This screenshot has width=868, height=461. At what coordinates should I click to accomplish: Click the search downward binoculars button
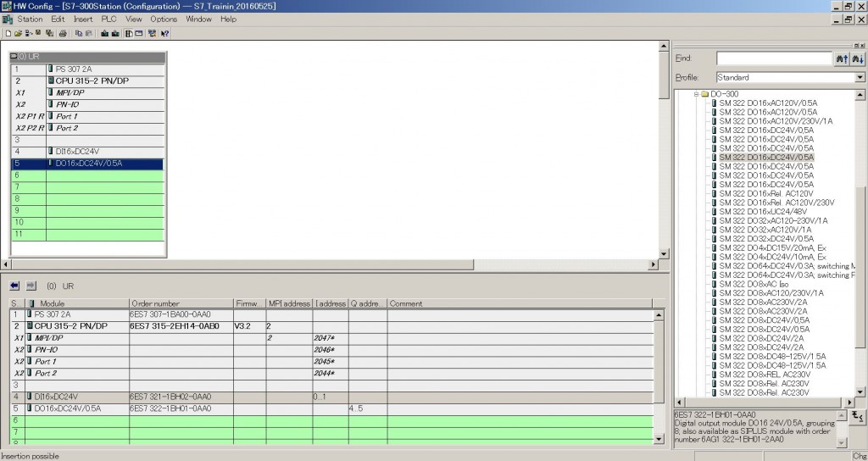pos(858,58)
